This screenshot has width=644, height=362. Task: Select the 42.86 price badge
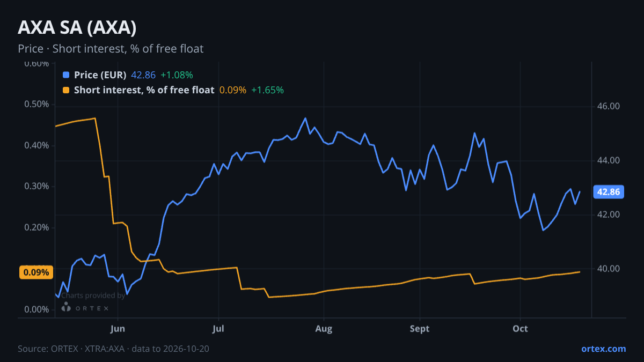(608, 192)
